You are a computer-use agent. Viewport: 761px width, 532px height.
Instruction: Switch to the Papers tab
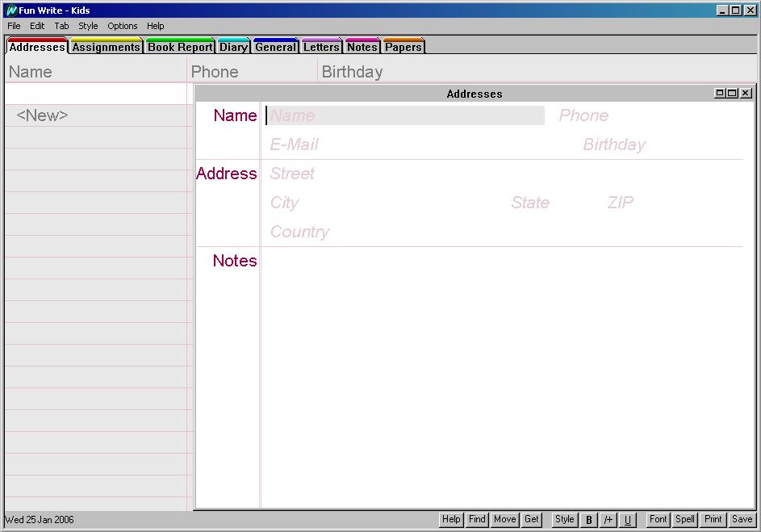click(x=403, y=46)
